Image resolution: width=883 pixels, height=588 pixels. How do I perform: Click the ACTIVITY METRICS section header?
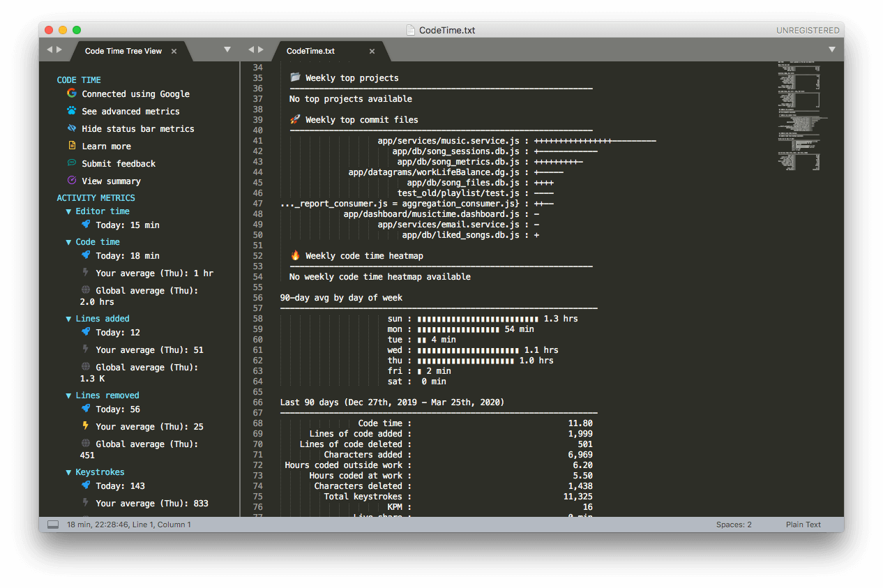pos(96,198)
